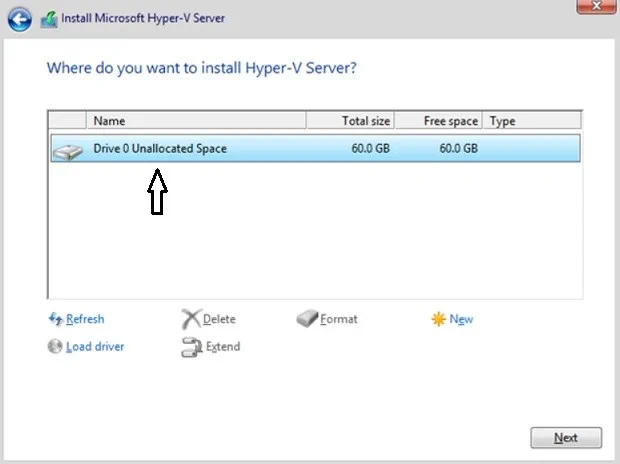Select Drive 0 Unallocated Space
Viewport: 620px width, 464px height.
pyautogui.click(x=160, y=149)
